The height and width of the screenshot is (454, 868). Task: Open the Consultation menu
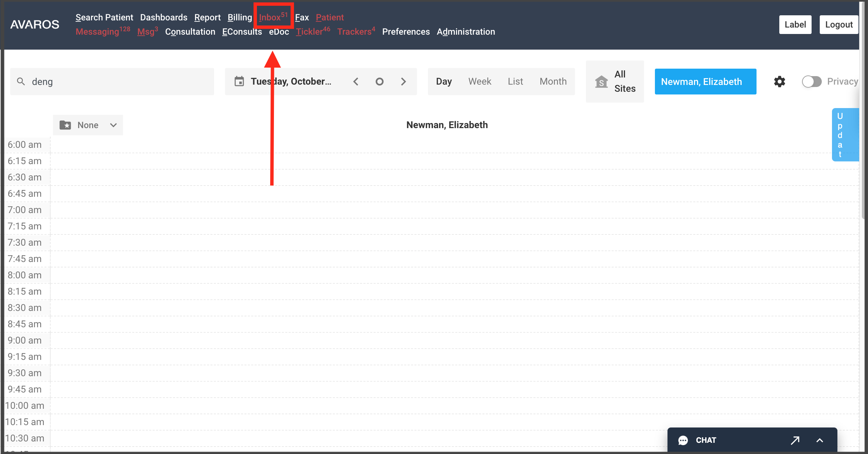click(190, 32)
